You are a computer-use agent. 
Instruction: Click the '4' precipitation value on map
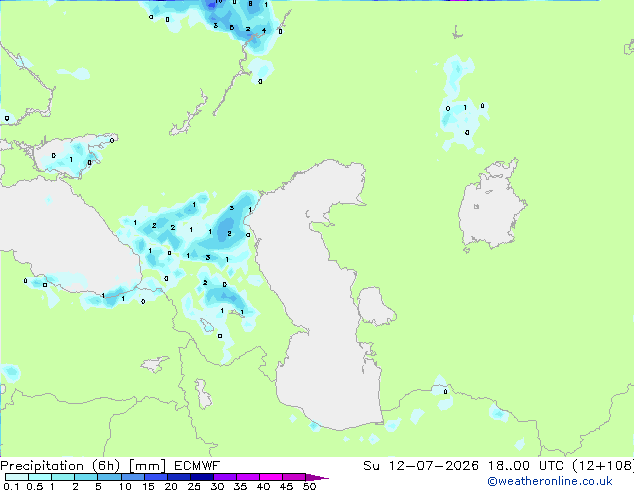coord(264,30)
